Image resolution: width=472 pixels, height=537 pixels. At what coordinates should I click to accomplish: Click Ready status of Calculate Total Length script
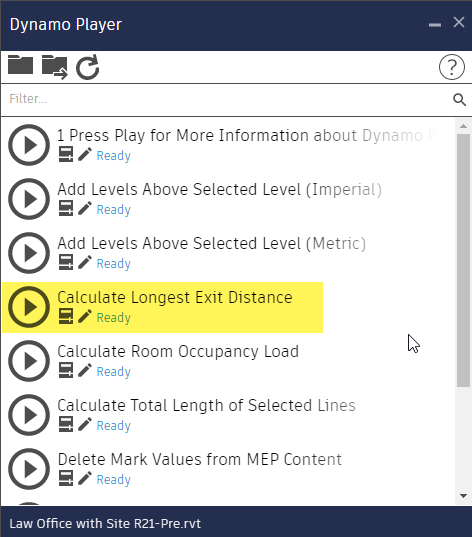pyautogui.click(x=114, y=426)
